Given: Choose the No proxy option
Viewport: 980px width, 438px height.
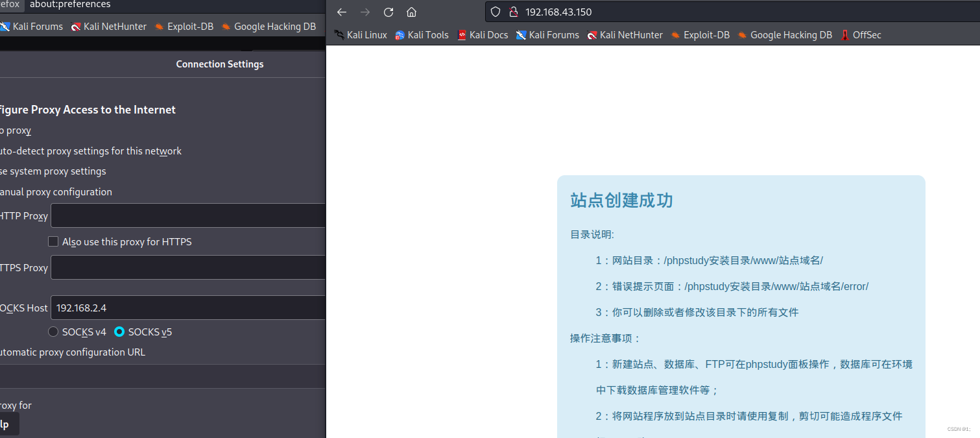Looking at the screenshot, I should [x=14, y=130].
